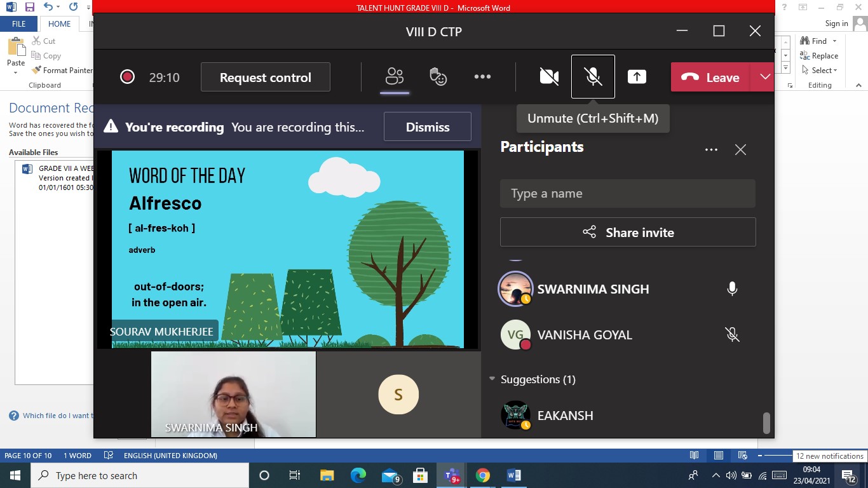Click the raise hand reactions icon

[x=438, y=77]
